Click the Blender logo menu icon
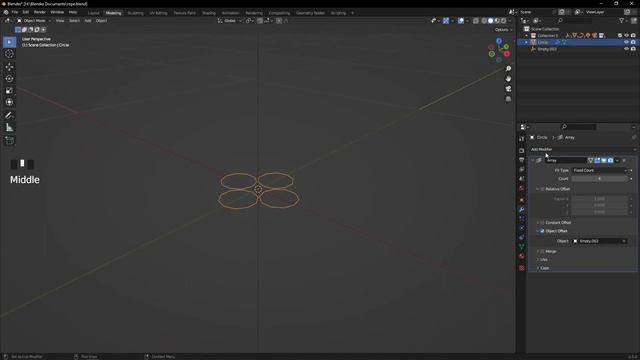Image resolution: width=640 pixels, height=360 pixels. (x=6, y=13)
